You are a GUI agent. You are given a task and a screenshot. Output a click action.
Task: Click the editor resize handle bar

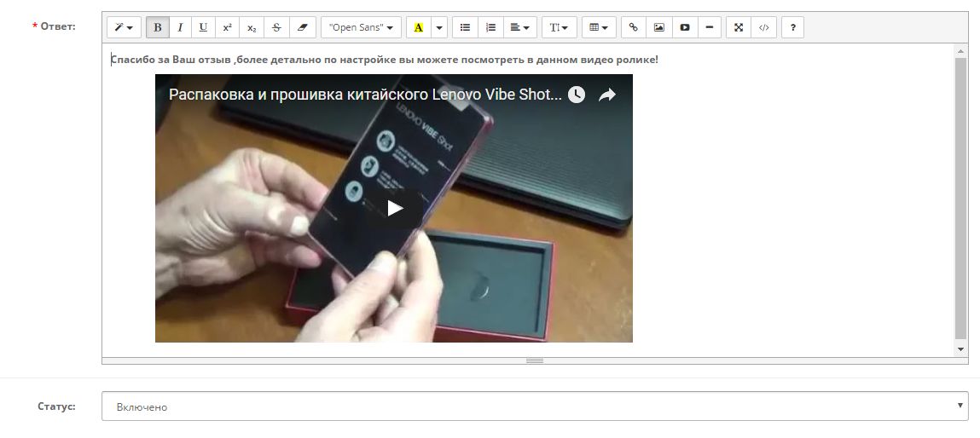tap(535, 360)
